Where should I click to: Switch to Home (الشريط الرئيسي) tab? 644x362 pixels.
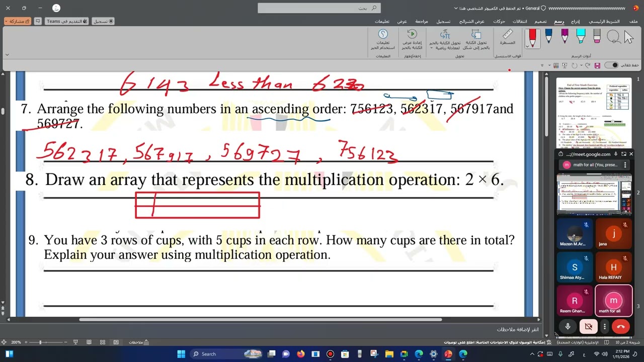[604, 21]
